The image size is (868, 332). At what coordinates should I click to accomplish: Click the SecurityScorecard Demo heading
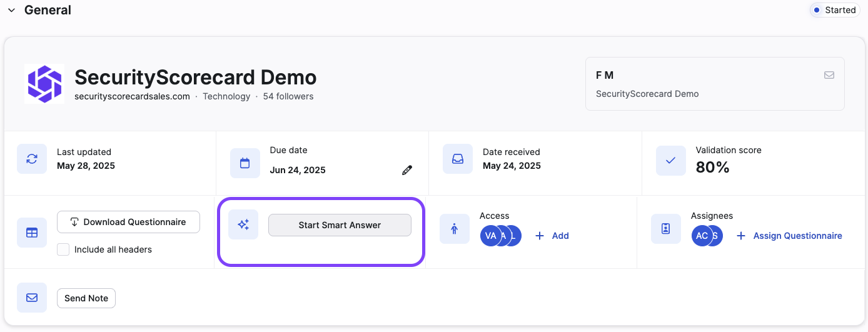pos(196,78)
